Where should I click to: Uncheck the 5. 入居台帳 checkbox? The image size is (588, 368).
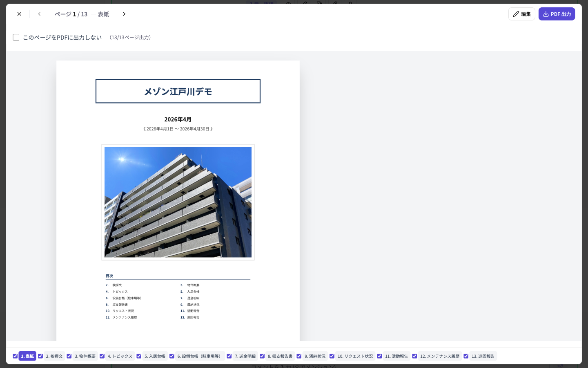[139, 356]
